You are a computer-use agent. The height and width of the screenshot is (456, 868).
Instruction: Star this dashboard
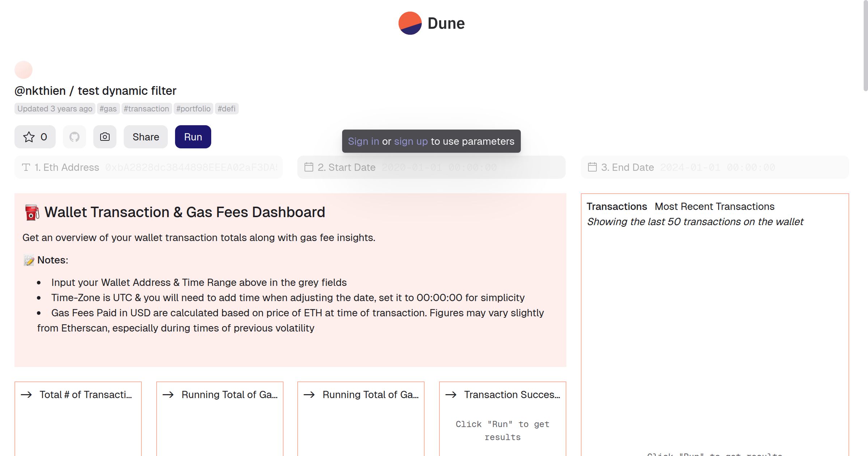[35, 137]
